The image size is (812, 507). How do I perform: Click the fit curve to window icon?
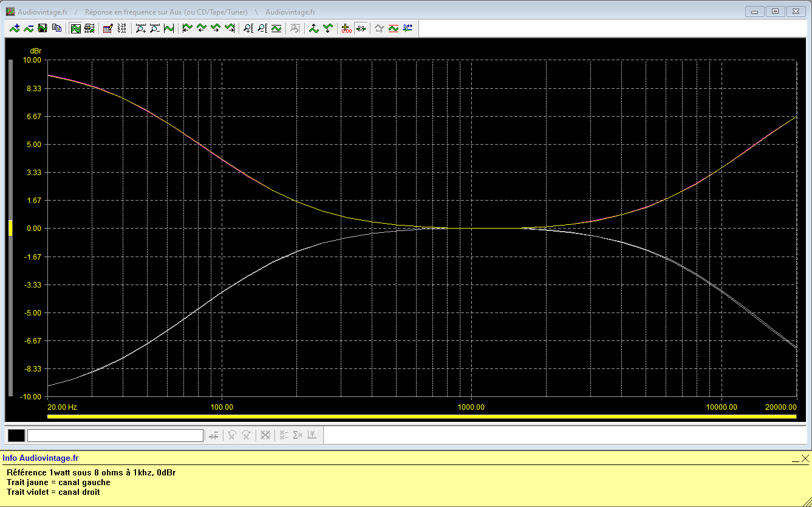click(x=169, y=28)
